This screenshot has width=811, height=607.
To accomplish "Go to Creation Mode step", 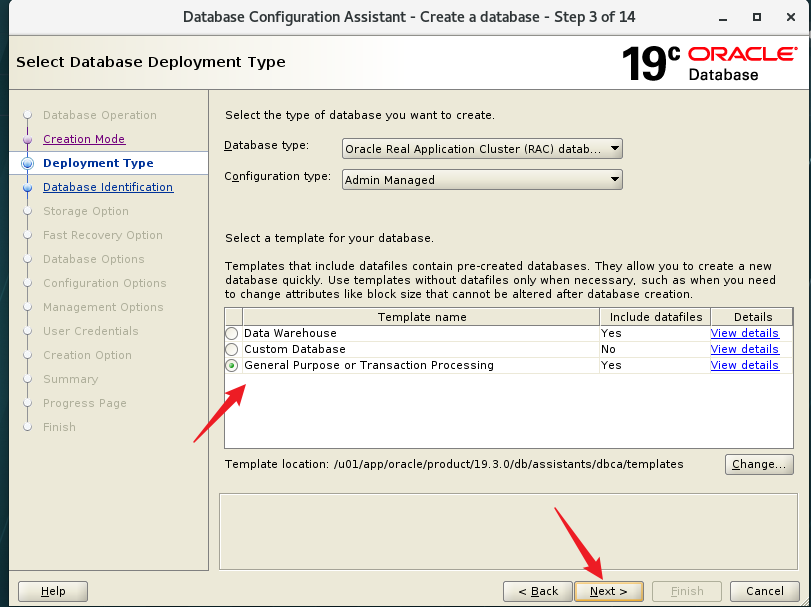I will [x=84, y=139].
